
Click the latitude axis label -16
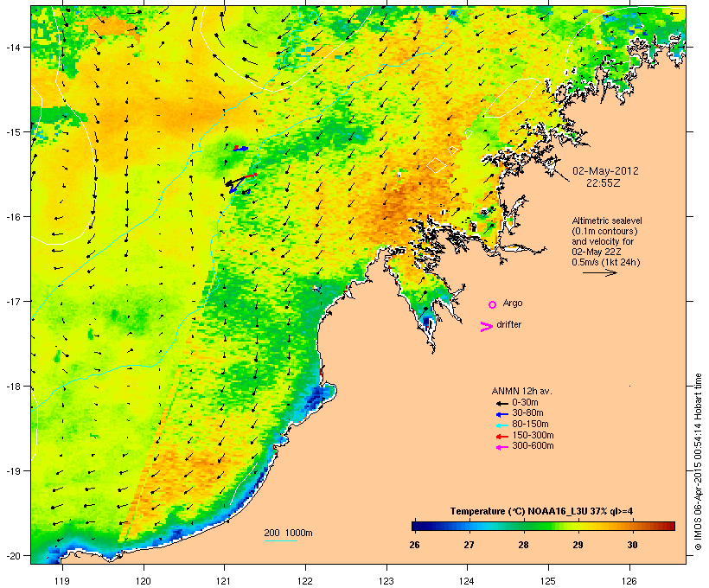(x=12, y=217)
